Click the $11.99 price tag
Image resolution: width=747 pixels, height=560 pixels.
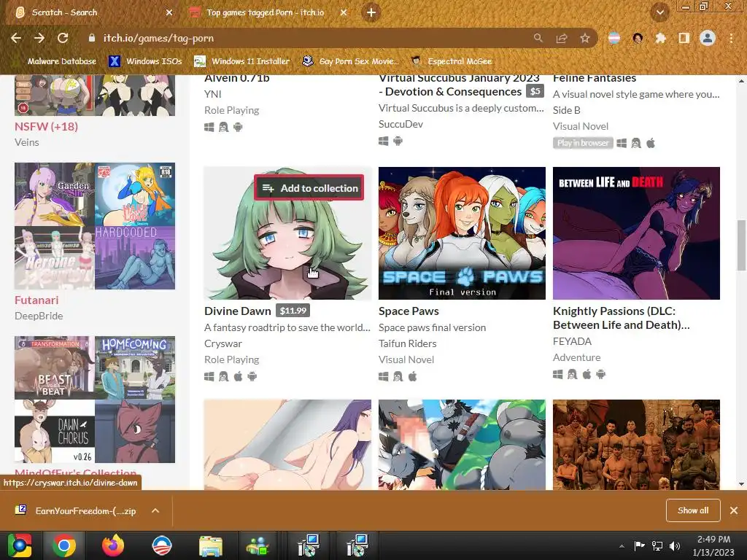click(293, 311)
